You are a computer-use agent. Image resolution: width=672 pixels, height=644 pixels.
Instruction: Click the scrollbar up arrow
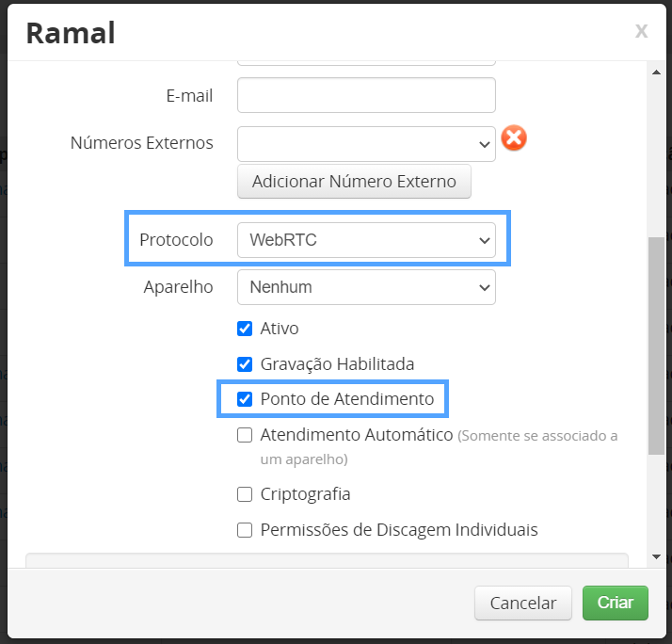pyautogui.click(x=656, y=71)
